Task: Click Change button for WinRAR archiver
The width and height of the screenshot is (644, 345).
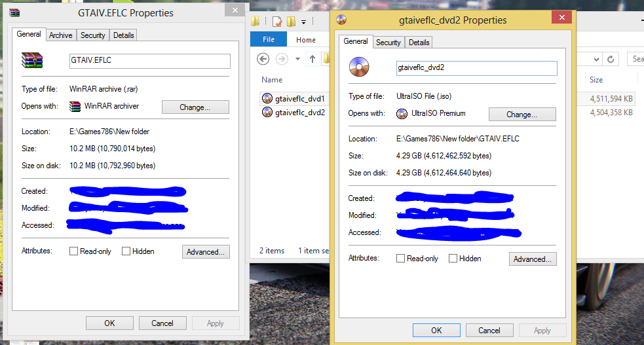Action: point(195,107)
